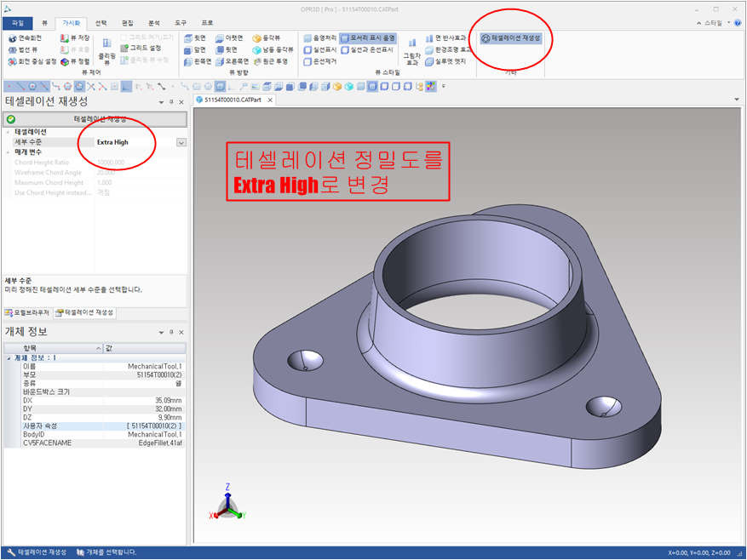Collapse the 테셀레이션 property group
This screenshot has height=560, width=747.
[8, 132]
